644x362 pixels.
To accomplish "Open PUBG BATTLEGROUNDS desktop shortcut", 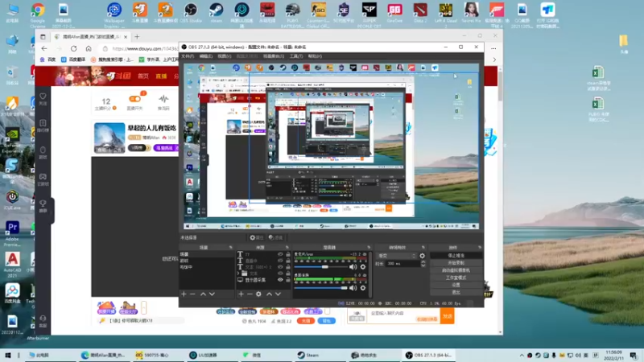I will (292, 14).
